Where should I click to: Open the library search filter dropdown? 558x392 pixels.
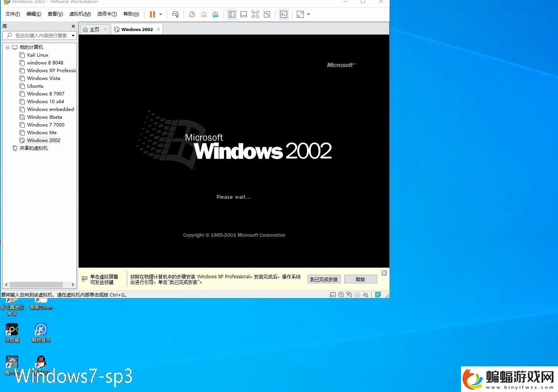pyautogui.click(x=73, y=35)
